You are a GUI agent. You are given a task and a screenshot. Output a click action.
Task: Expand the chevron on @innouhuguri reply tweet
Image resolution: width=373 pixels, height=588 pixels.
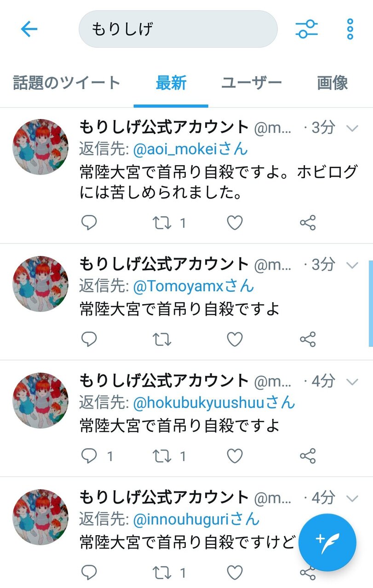352,498
